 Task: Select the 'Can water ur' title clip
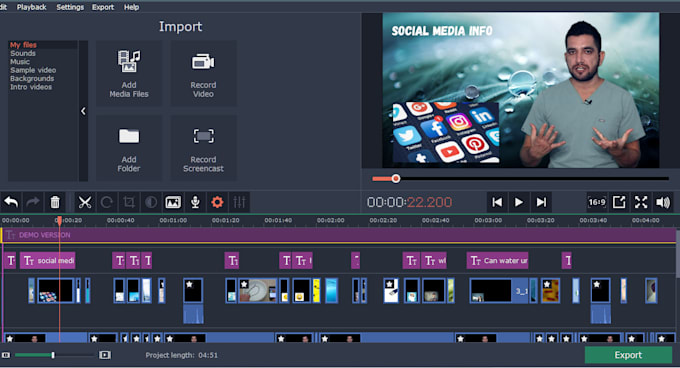tap(497, 261)
